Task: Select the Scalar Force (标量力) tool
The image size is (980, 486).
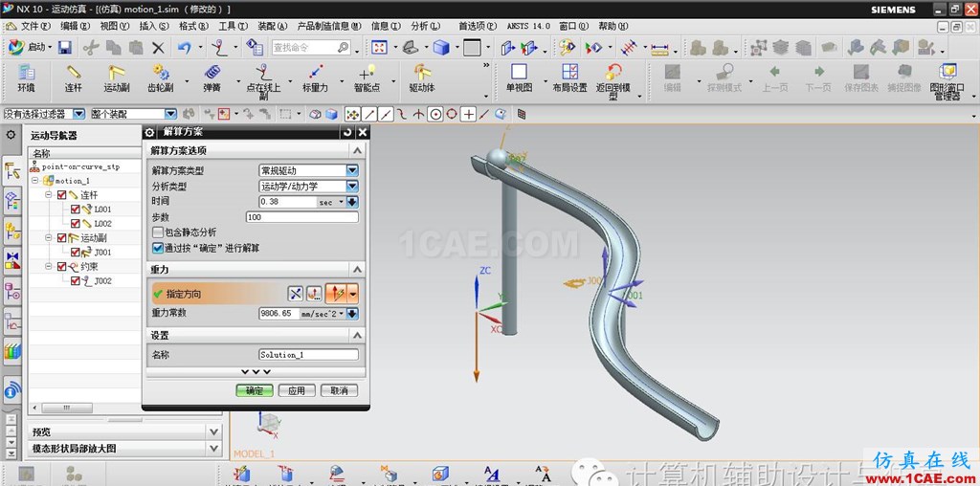Action: tap(315, 78)
